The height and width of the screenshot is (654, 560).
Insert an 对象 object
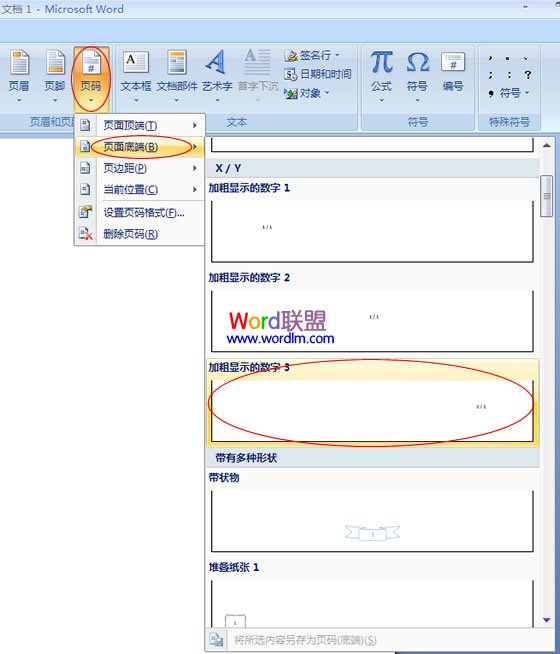[307, 93]
